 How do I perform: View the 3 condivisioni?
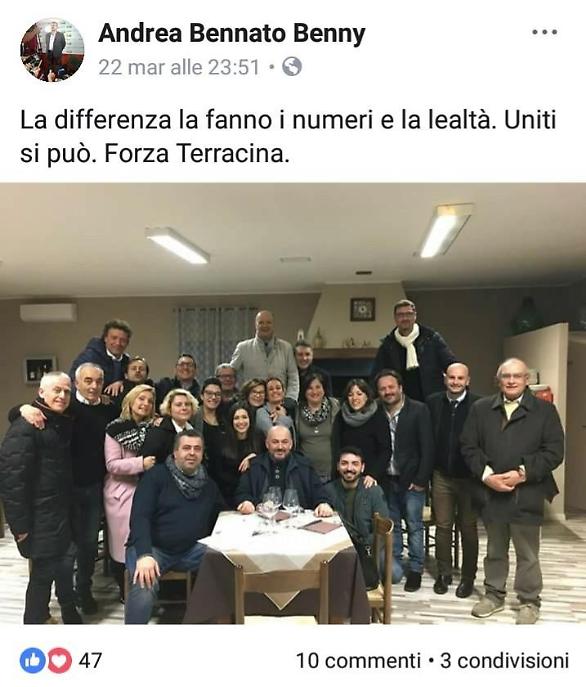(x=504, y=661)
